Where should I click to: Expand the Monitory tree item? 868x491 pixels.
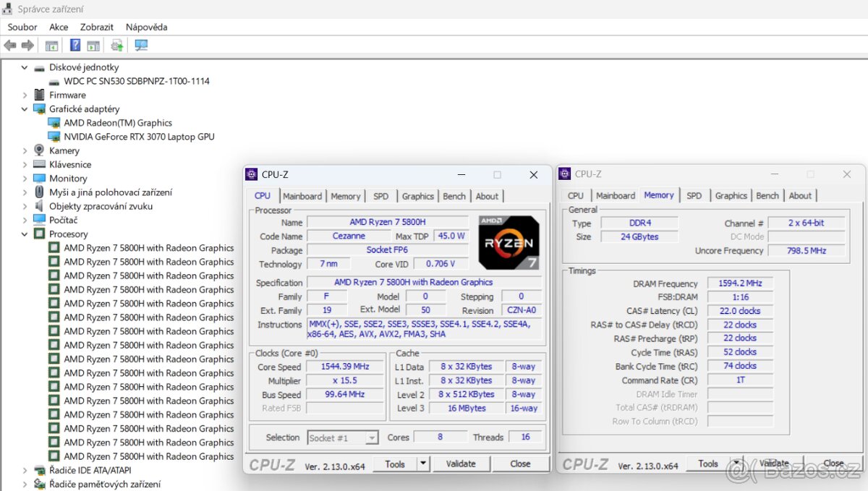(x=25, y=178)
